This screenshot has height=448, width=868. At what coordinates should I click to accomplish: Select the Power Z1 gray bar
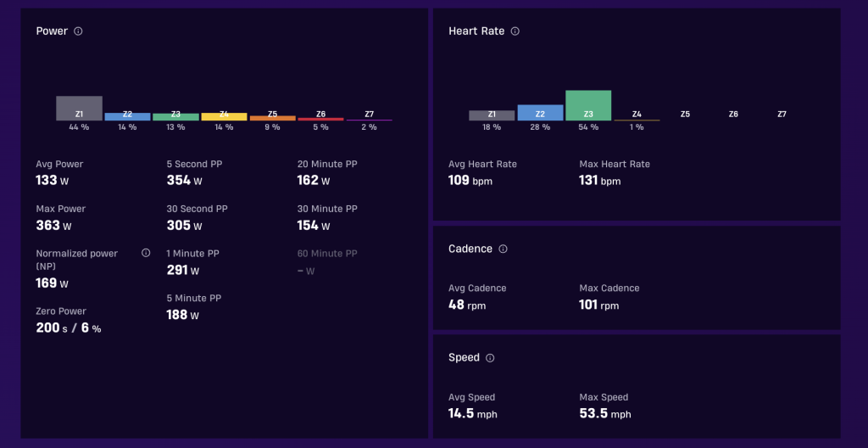(x=79, y=108)
